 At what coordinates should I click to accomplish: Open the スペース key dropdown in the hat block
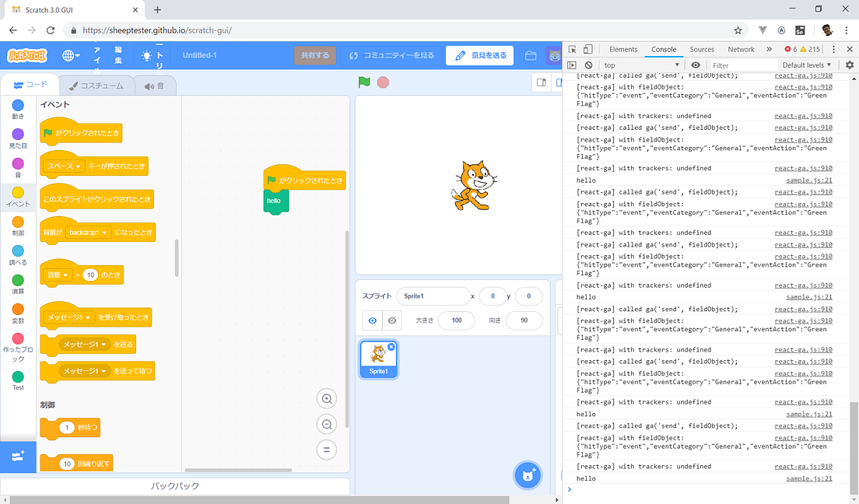[x=64, y=166]
